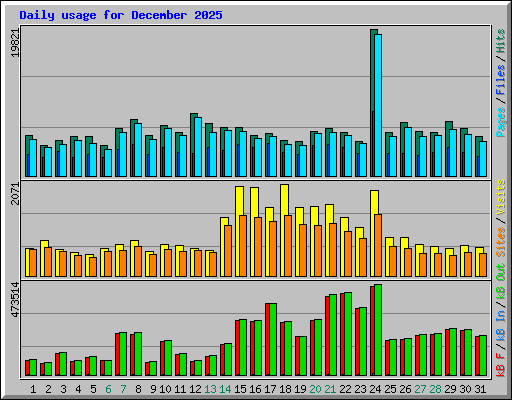Image resolution: width=512 pixels, height=400 pixels.
Task: Click the orange sites bar for day 1
Action: pyautogui.click(x=33, y=263)
